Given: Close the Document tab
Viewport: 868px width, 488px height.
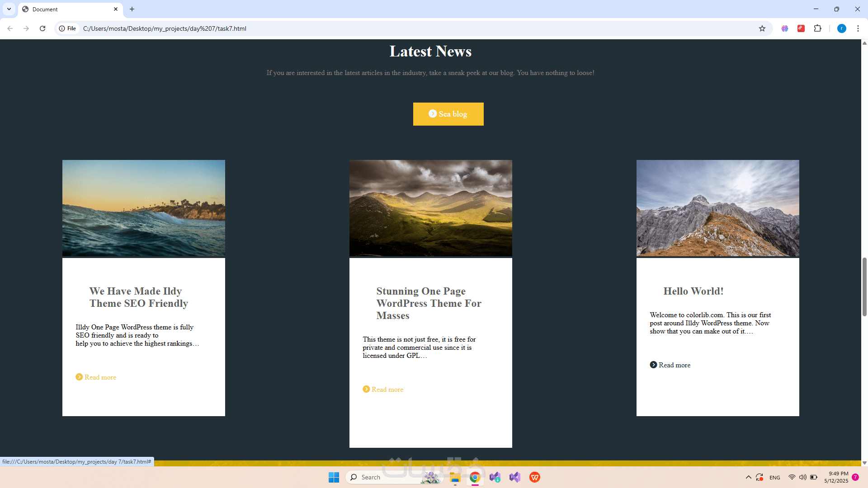Looking at the screenshot, I should click(x=116, y=9).
